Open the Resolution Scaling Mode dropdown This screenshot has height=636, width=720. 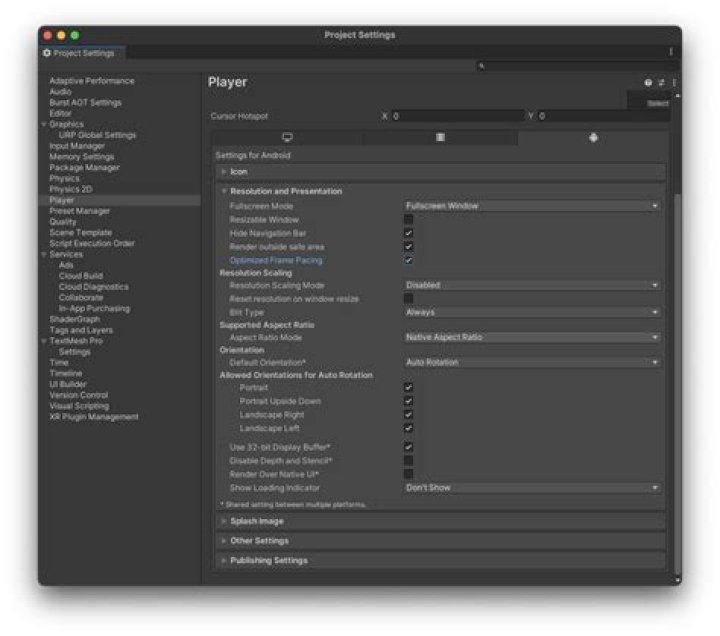[532, 285]
